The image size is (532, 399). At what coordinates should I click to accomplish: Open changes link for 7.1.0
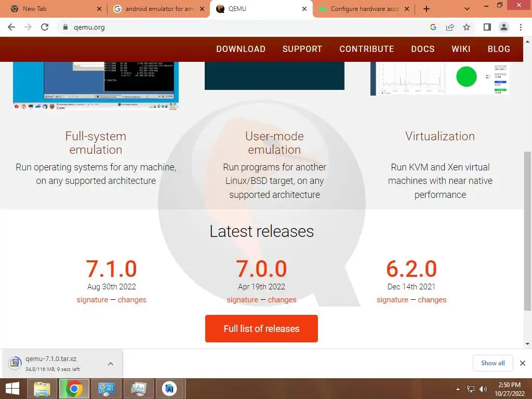tap(132, 300)
